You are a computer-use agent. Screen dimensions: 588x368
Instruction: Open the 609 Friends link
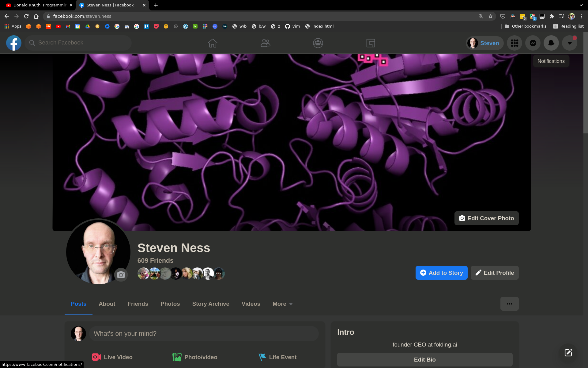pyautogui.click(x=155, y=260)
